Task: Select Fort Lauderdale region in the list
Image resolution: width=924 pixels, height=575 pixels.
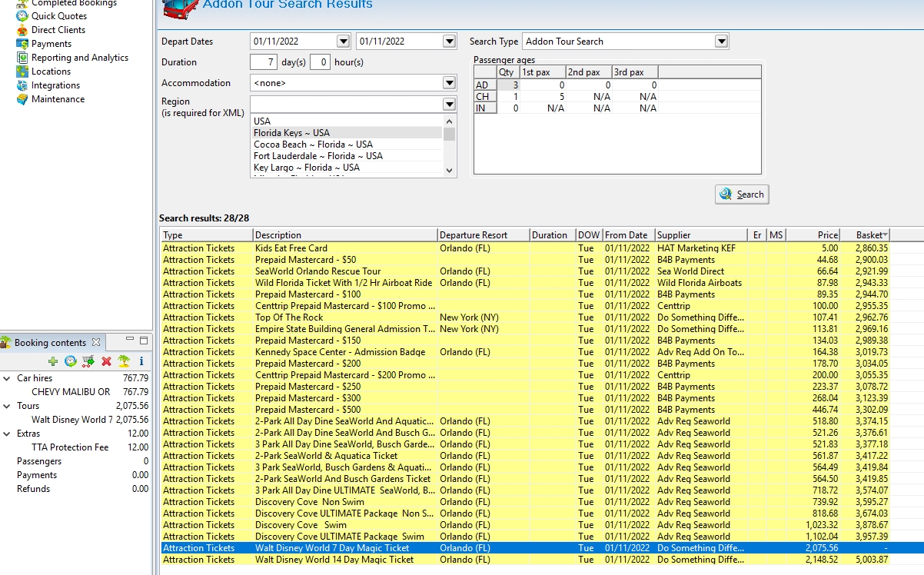Action: pyautogui.click(x=317, y=156)
